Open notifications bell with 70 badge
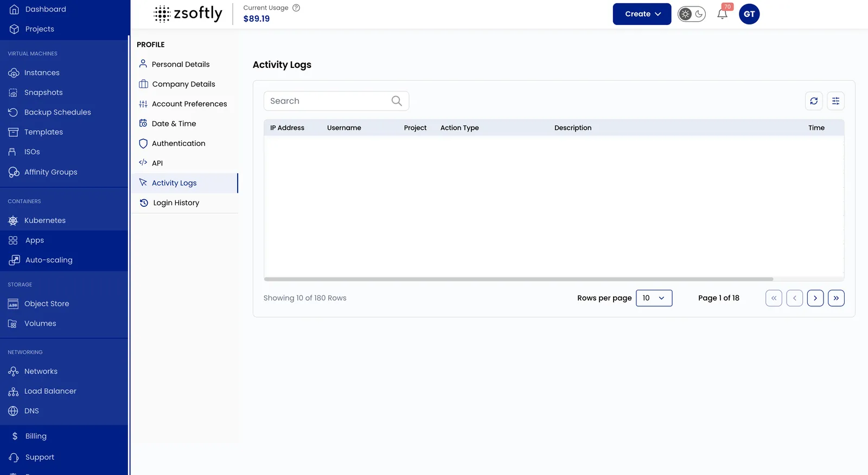 pos(722,14)
